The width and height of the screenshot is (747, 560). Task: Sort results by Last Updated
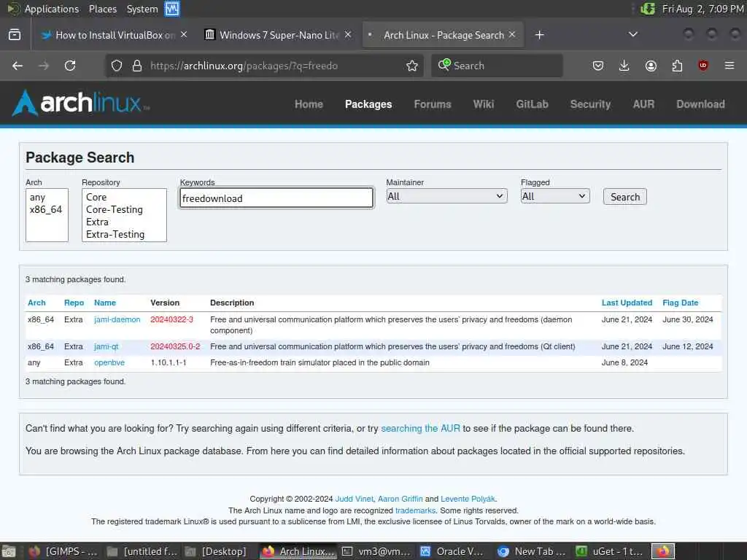pyautogui.click(x=627, y=303)
